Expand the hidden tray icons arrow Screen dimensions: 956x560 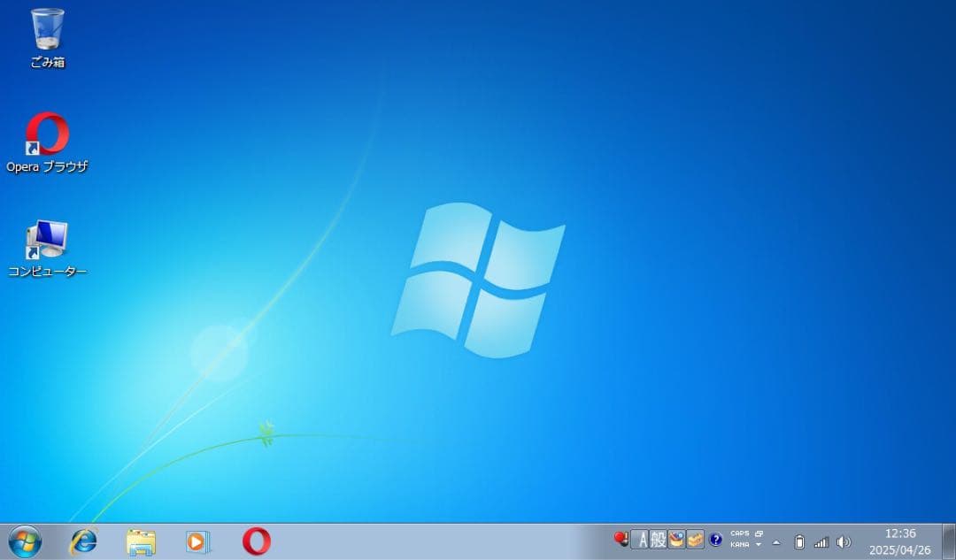(x=775, y=542)
